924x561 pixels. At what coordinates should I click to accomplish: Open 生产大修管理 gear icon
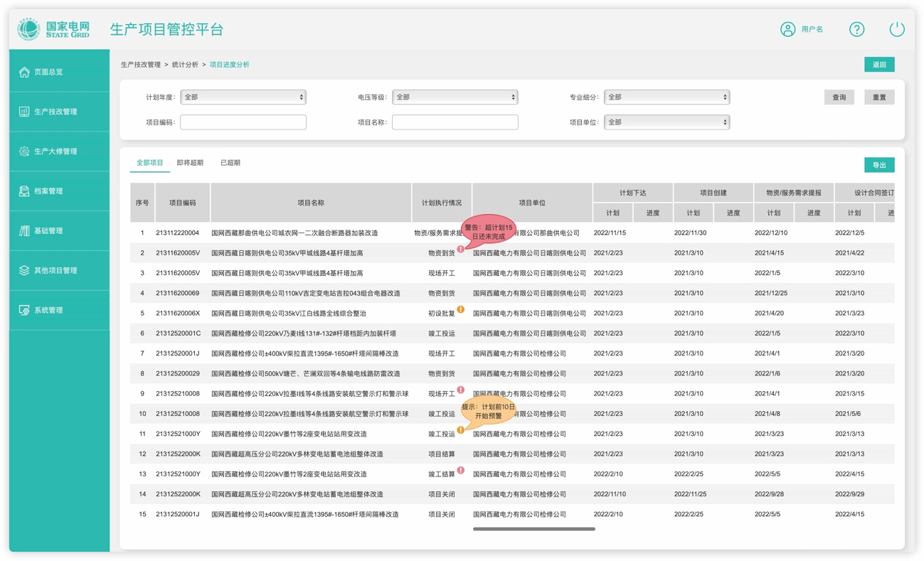pos(24,151)
